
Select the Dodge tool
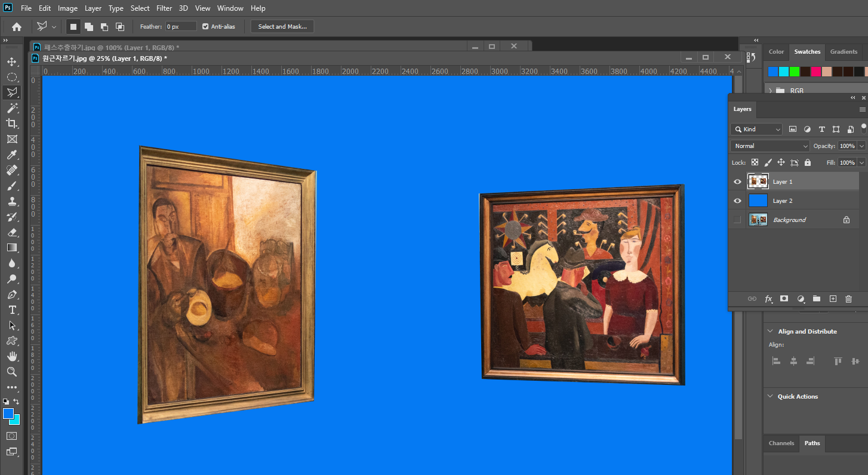pos(11,279)
